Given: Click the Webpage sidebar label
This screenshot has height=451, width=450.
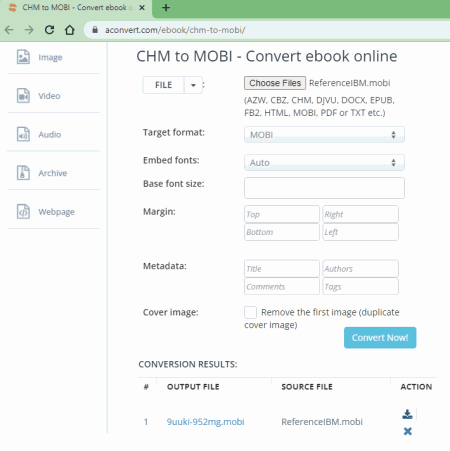Looking at the screenshot, I should pos(56,212).
